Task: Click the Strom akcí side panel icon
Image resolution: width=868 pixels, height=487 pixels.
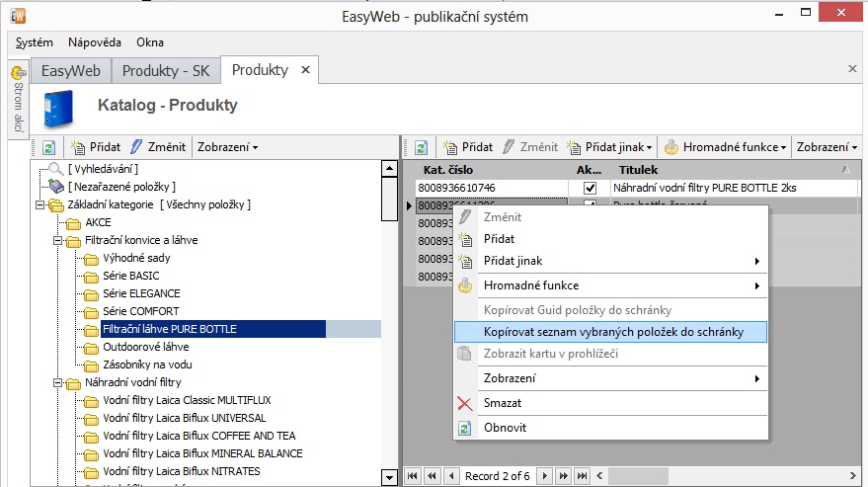Action: [17, 72]
